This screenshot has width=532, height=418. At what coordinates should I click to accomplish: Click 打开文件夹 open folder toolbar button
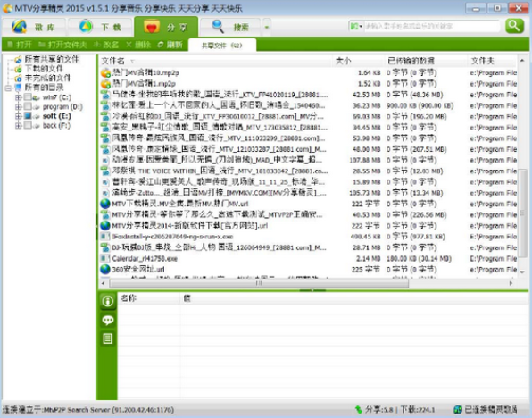tap(62, 45)
